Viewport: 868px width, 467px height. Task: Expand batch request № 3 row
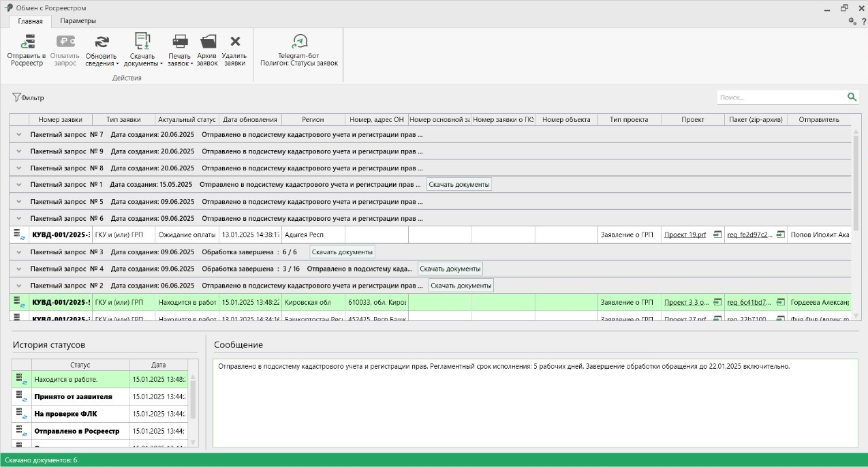coord(19,252)
